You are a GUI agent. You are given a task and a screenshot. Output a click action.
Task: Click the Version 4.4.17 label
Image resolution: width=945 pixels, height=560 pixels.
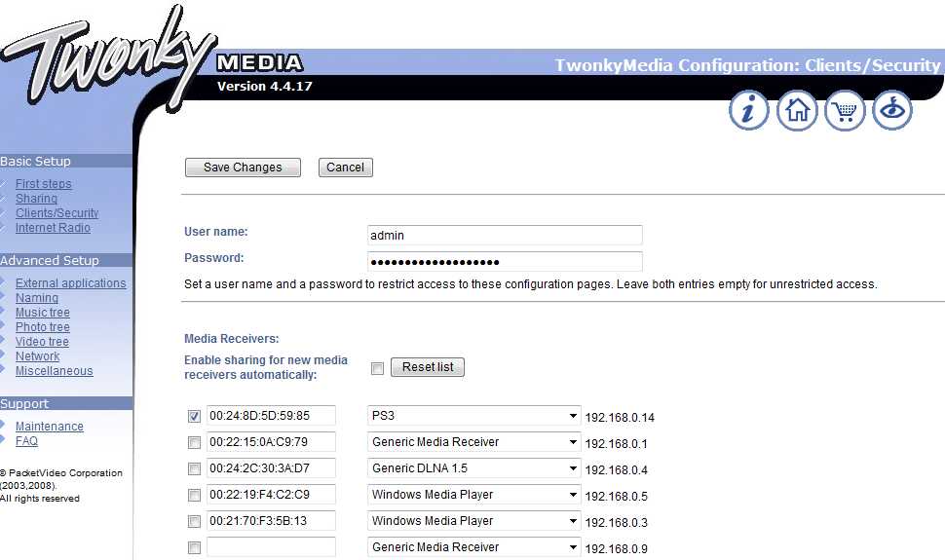[x=265, y=87]
